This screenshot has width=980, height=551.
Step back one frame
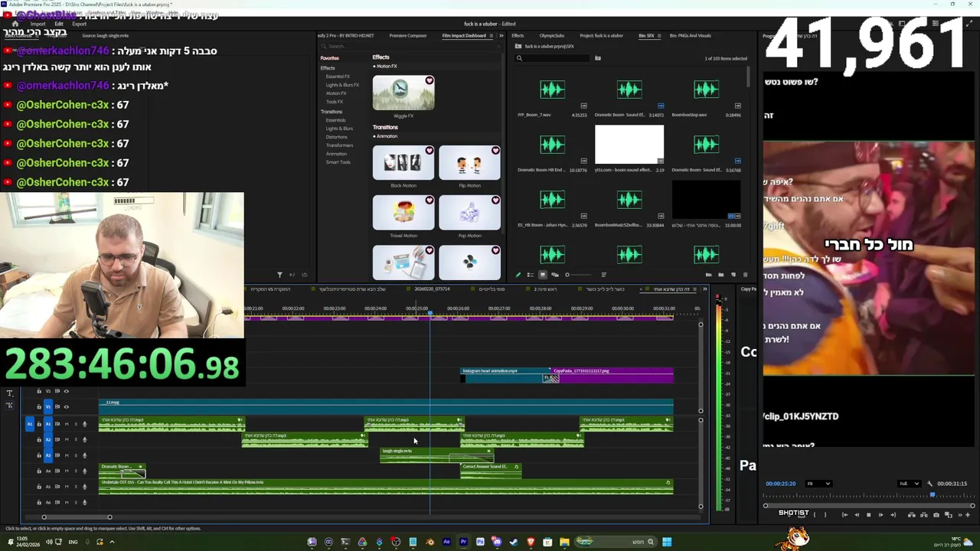pyautogui.click(x=857, y=515)
